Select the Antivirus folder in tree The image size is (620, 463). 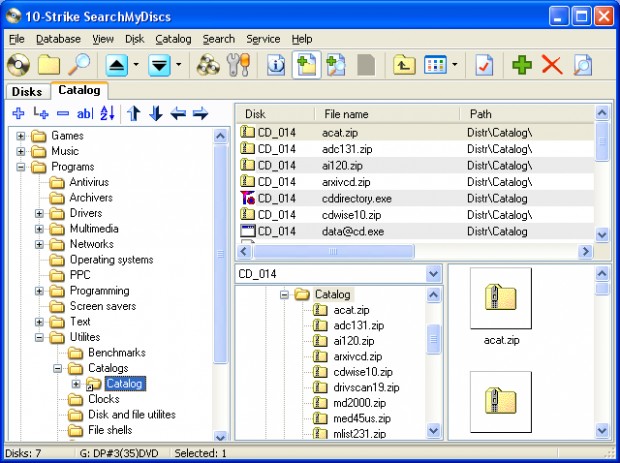89,182
